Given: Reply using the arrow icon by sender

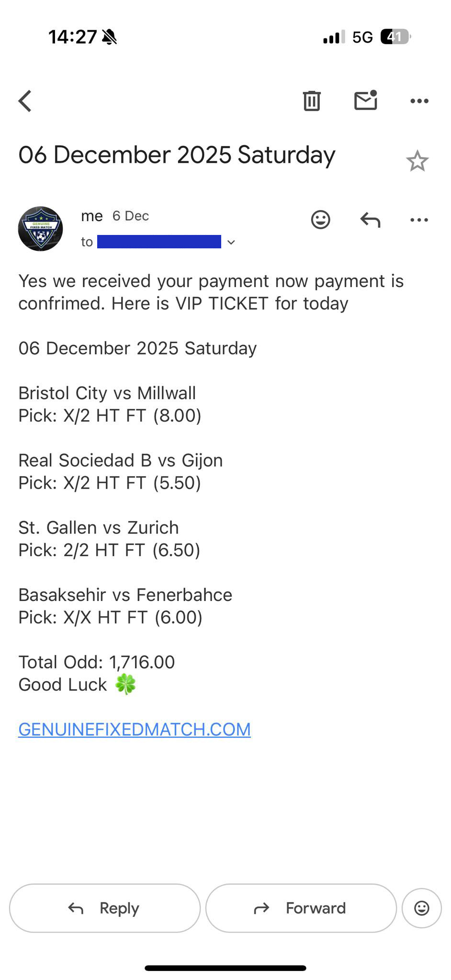Looking at the screenshot, I should point(370,220).
